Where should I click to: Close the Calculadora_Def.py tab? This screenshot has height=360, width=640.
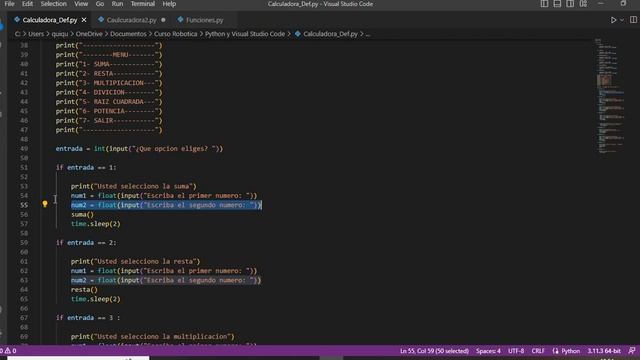coord(84,20)
